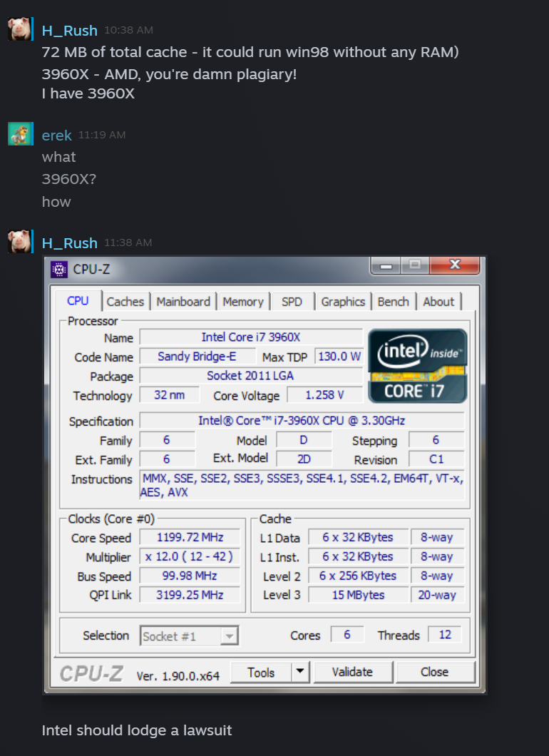The image size is (549, 756).
Task: Minimize the CPU-Z window
Action: (386, 265)
